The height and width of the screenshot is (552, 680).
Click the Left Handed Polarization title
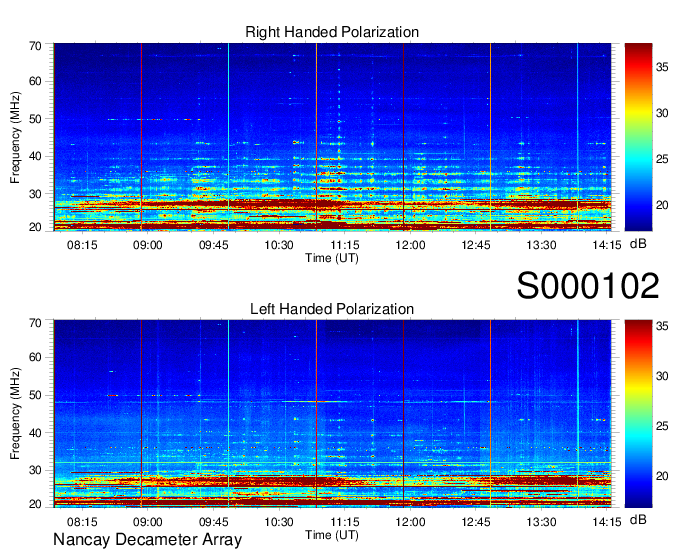click(x=332, y=309)
